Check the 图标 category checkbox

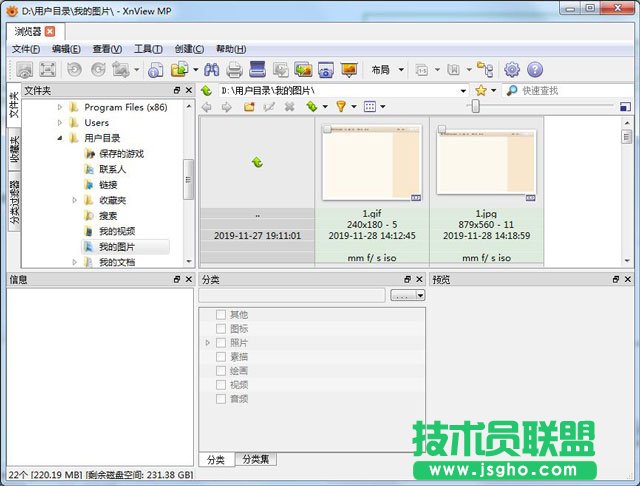221,329
